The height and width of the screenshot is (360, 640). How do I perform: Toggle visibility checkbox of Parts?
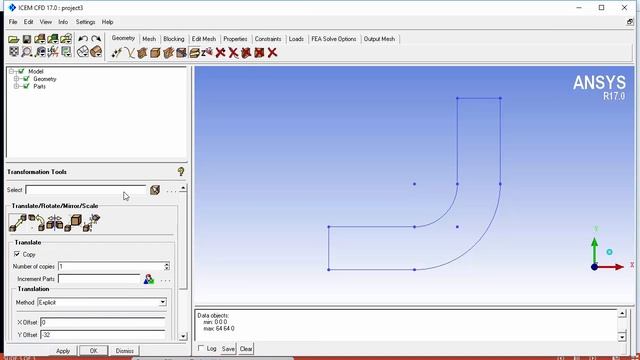(x=27, y=87)
